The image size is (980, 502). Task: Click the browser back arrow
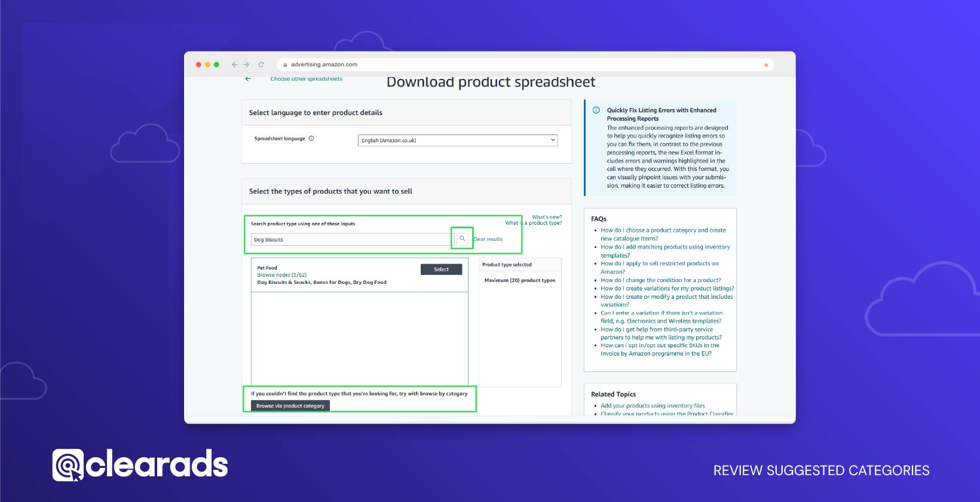point(234,65)
